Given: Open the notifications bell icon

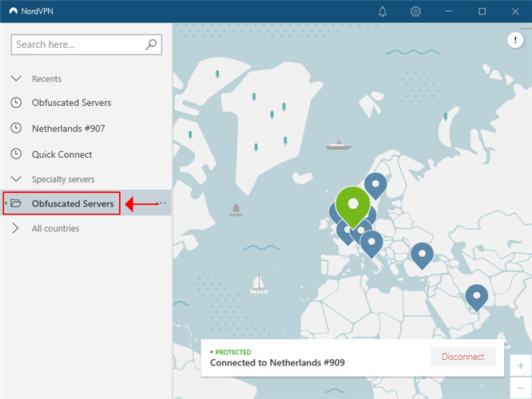Looking at the screenshot, I should coord(383,12).
